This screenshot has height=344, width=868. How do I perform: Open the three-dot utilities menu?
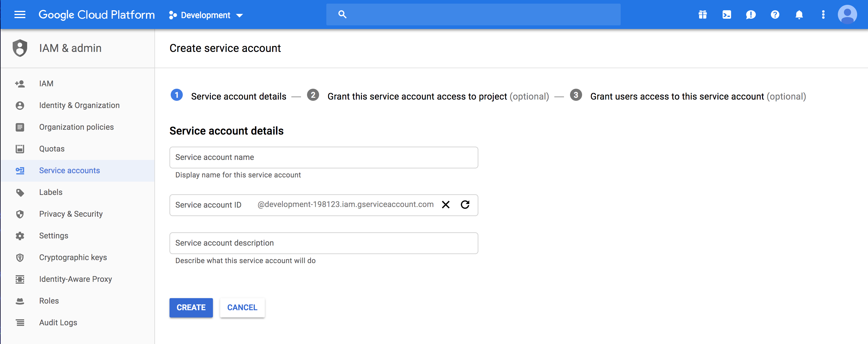pyautogui.click(x=823, y=14)
